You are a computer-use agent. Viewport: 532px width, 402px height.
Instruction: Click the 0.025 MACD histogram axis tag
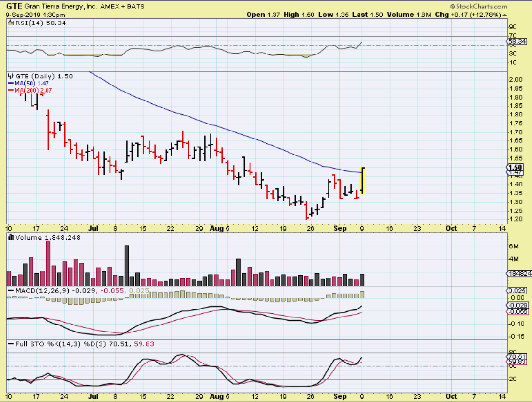(517, 291)
